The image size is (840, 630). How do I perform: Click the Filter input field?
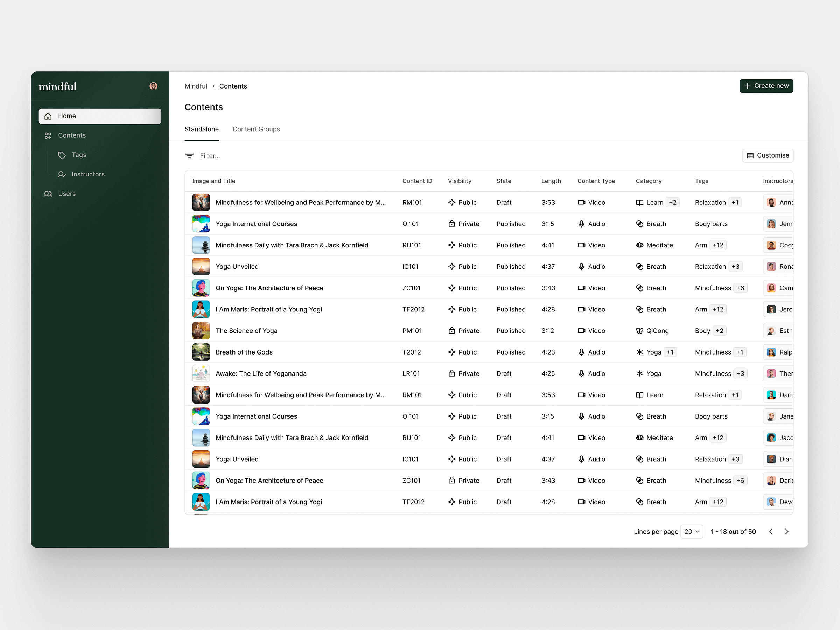210,156
